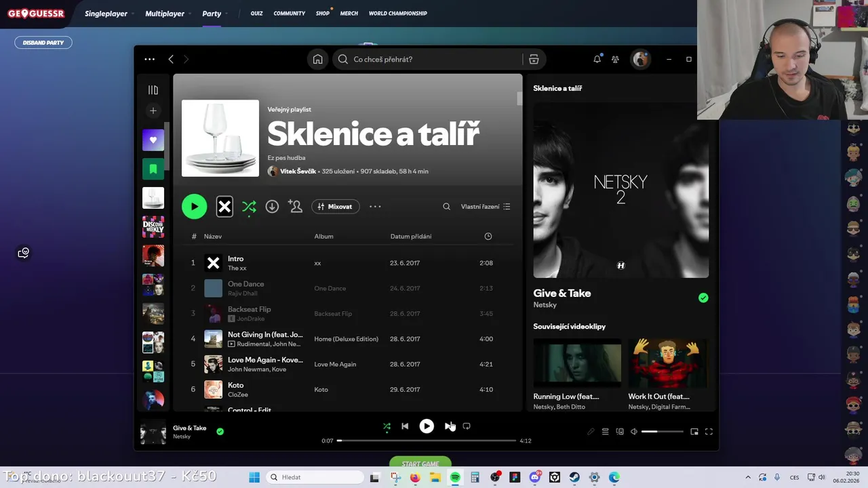
Task: Open the Windows Start menu
Action: click(254, 477)
